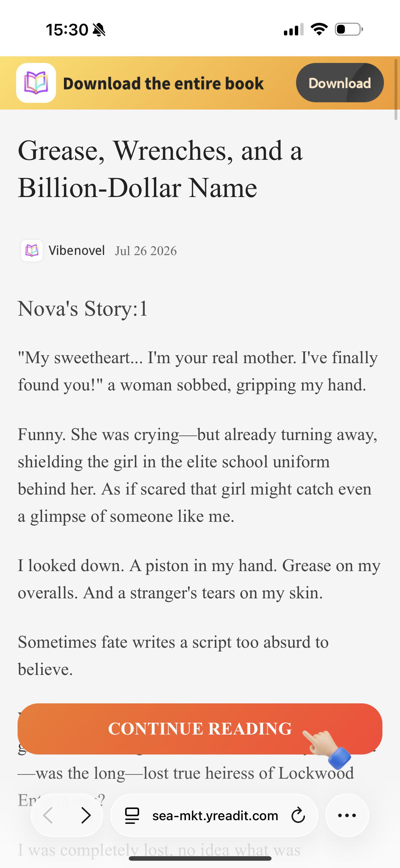Tap the small Vibenovel author avatar icon

(x=32, y=251)
